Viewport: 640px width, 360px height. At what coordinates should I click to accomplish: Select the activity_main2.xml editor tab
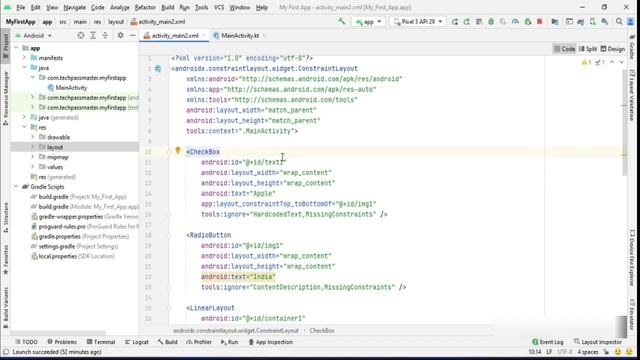(x=174, y=36)
